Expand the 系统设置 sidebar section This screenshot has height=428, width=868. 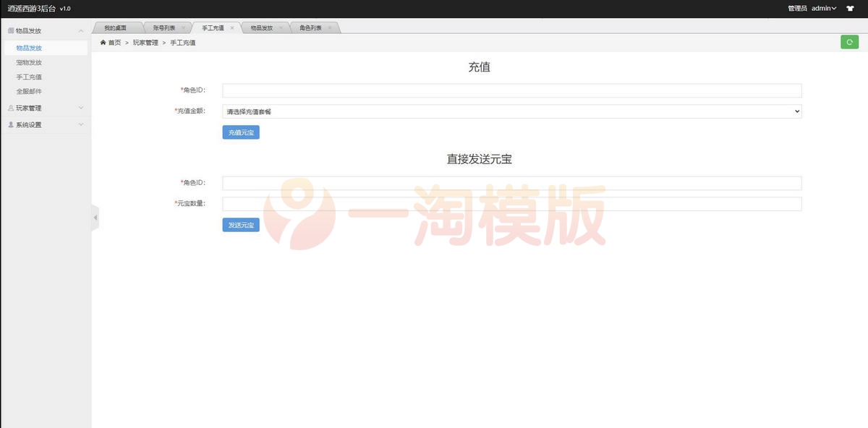[x=81, y=124]
